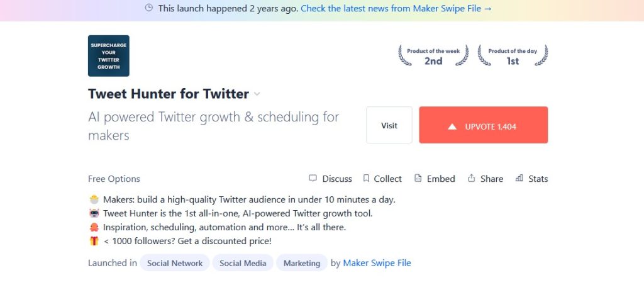The width and height of the screenshot is (644, 285).
Task: Select the Social Media topic tag
Action: tap(243, 263)
